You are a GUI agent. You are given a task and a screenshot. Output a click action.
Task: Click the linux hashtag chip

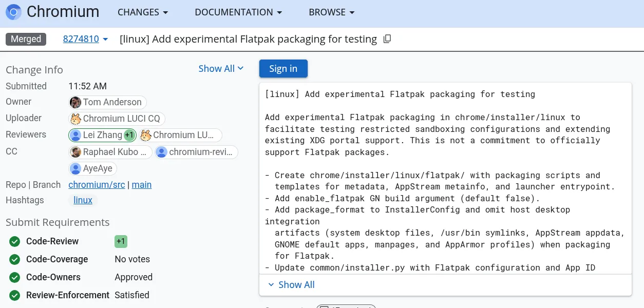83,200
